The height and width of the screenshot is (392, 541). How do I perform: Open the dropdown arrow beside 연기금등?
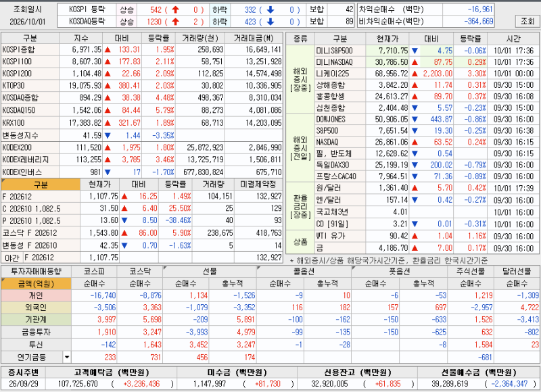point(67,357)
